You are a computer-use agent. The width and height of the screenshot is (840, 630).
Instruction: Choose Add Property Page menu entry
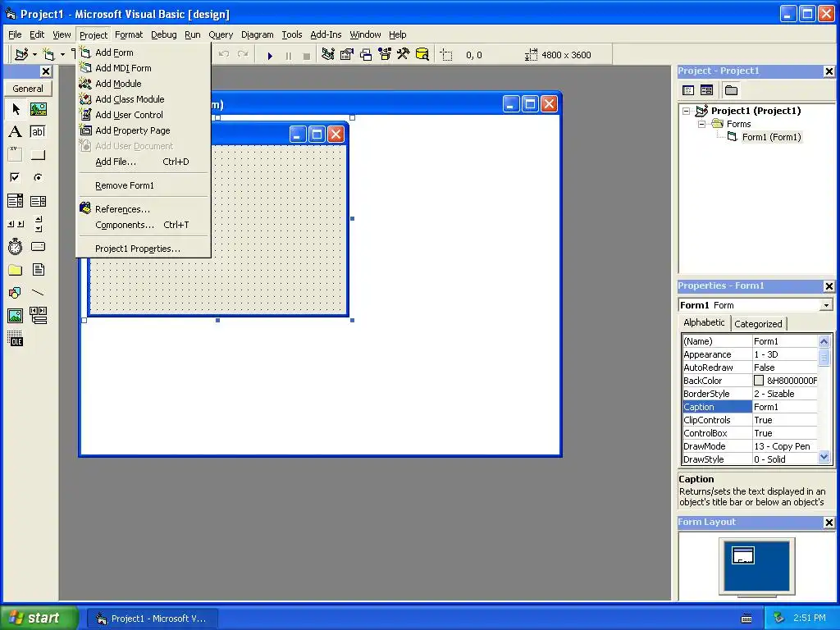tap(144, 130)
